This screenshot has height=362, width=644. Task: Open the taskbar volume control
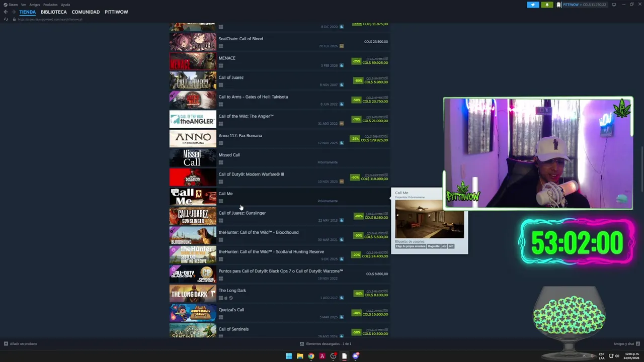click(617, 356)
